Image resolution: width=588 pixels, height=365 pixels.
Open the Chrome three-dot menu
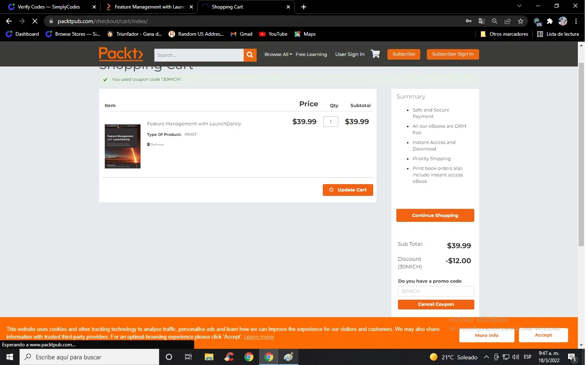coord(576,21)
